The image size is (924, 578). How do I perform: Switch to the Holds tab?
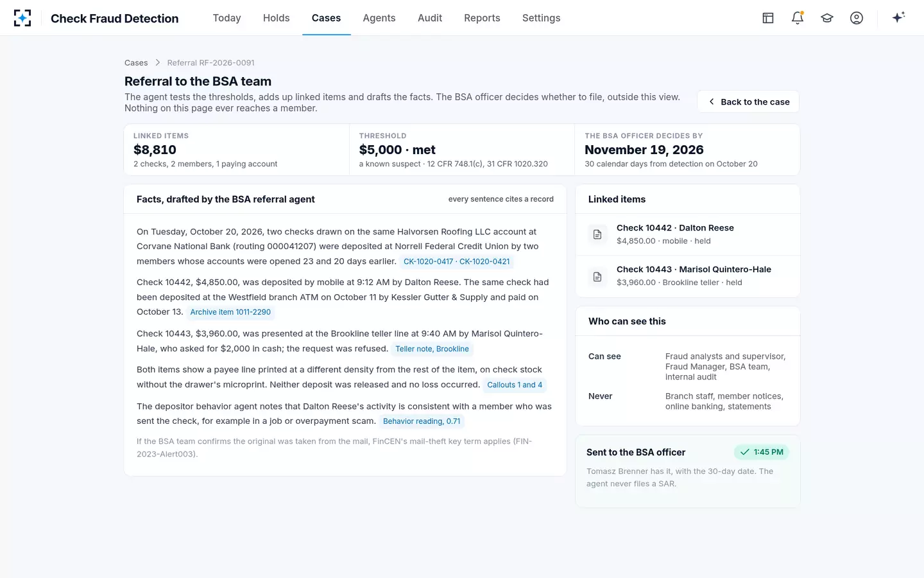[277, 18]
